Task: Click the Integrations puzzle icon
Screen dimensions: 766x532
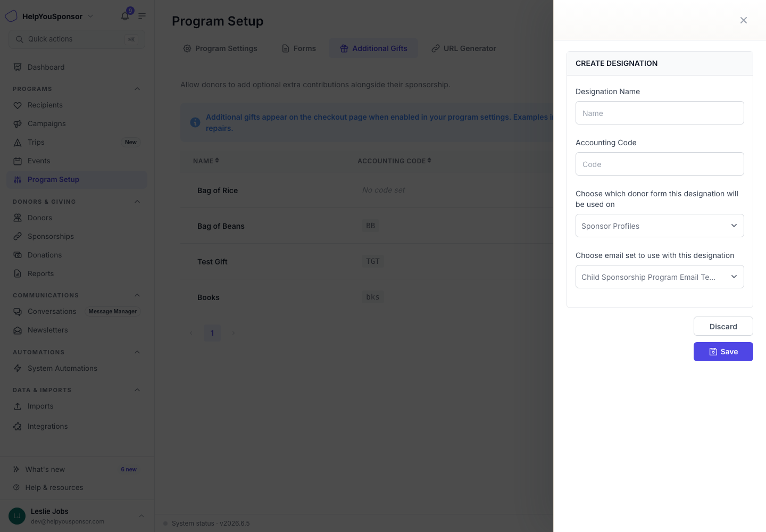Action: pyautogui.click(x=18, y=426)
